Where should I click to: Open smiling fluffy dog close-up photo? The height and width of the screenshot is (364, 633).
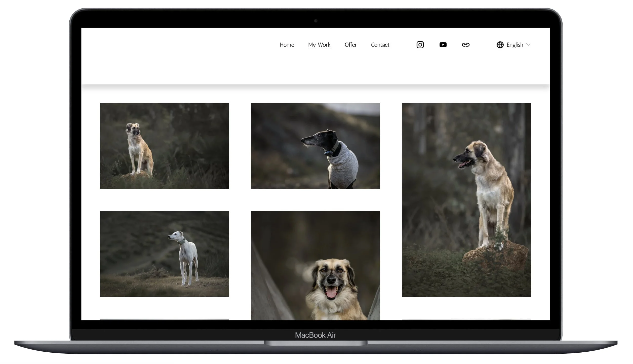pyautogui.click(x=315, y=266)
